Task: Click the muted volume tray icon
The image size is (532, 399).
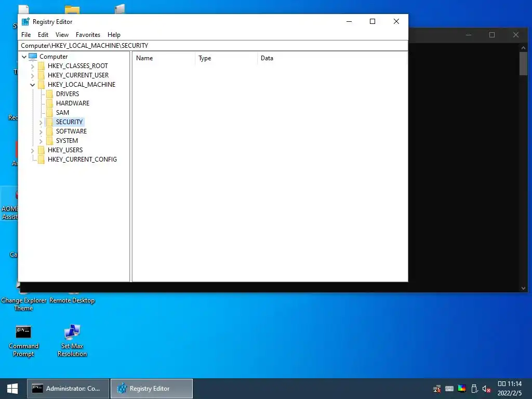Action: point(486,389)
